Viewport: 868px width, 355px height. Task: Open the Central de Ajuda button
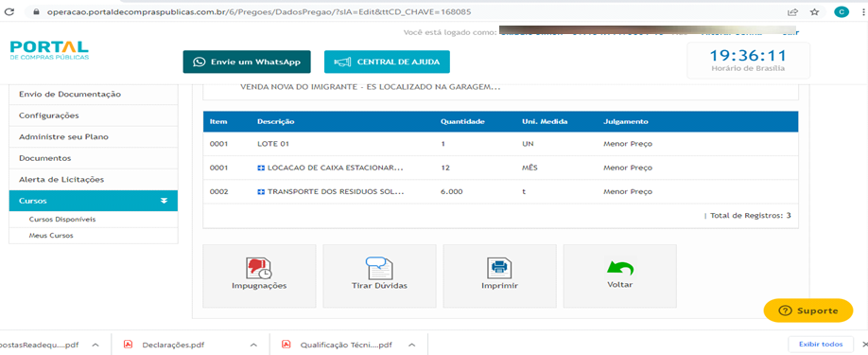387,62
